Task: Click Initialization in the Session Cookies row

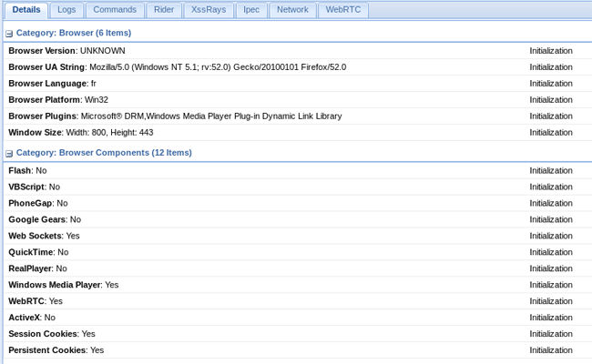Action: point(551,334)
